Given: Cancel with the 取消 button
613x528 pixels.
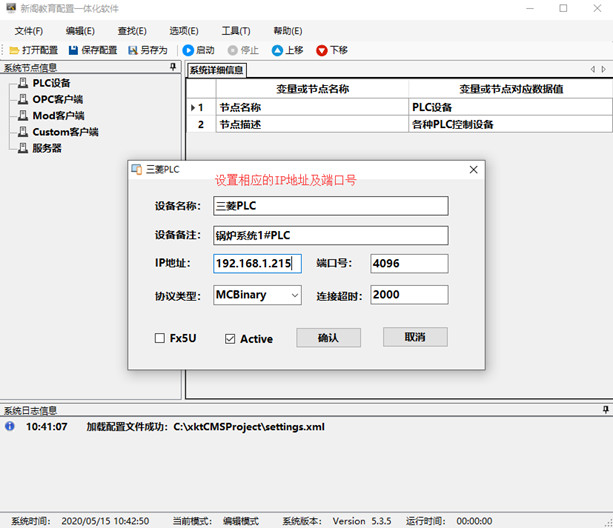Looking at the screenshot, I should [x=415, y=337].
